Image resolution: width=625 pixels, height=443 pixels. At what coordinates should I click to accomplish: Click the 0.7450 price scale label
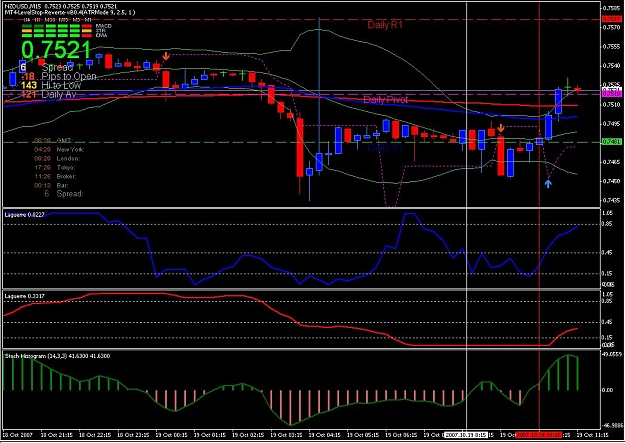tap(612, 181)
